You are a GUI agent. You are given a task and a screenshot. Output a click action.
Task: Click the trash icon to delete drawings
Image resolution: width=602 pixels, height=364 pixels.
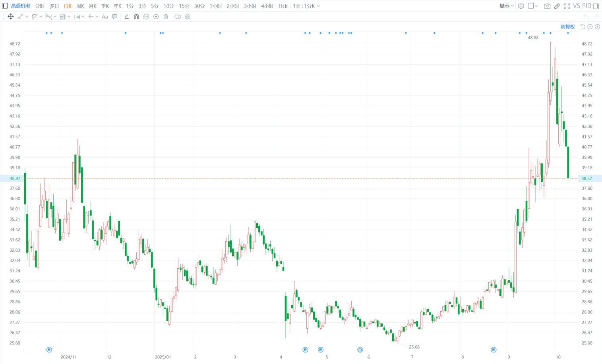coord(166,17)
